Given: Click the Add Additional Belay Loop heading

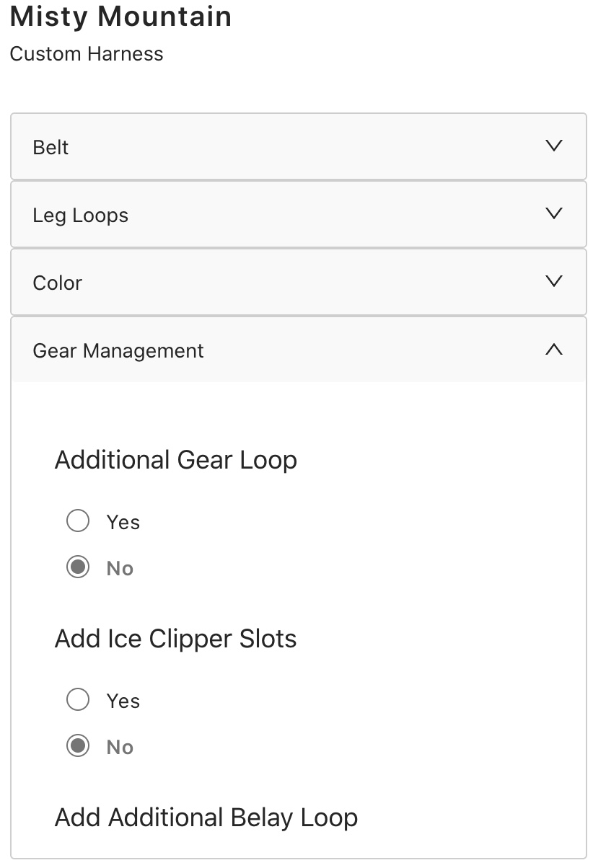Looking at the screenshot, I should pyautogui.click(x=206, y=818).
